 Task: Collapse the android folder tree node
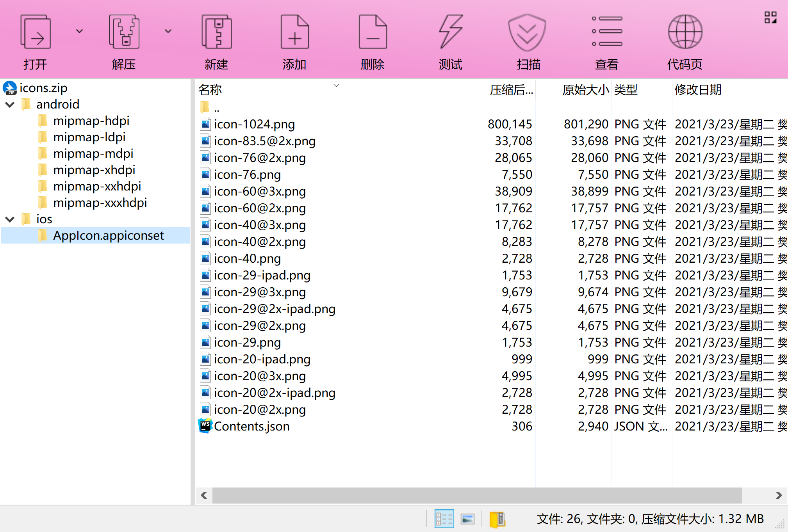10,105
